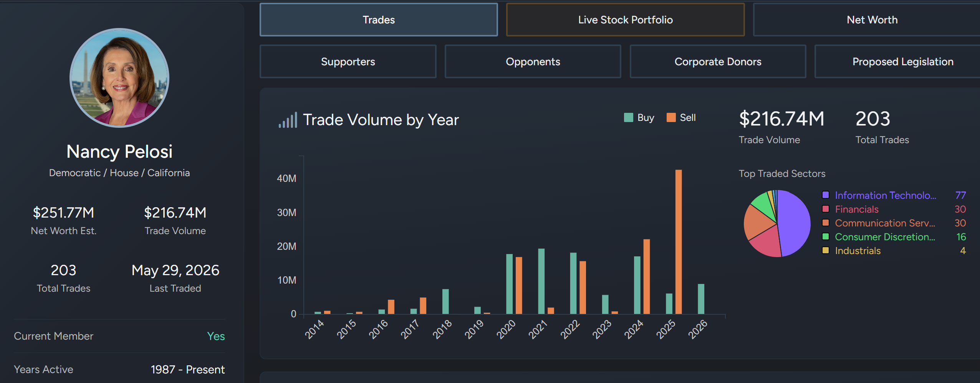Screen dimensions: 980x383
Task: Click the $251.77M net worth value
Action: click(64, 212)
